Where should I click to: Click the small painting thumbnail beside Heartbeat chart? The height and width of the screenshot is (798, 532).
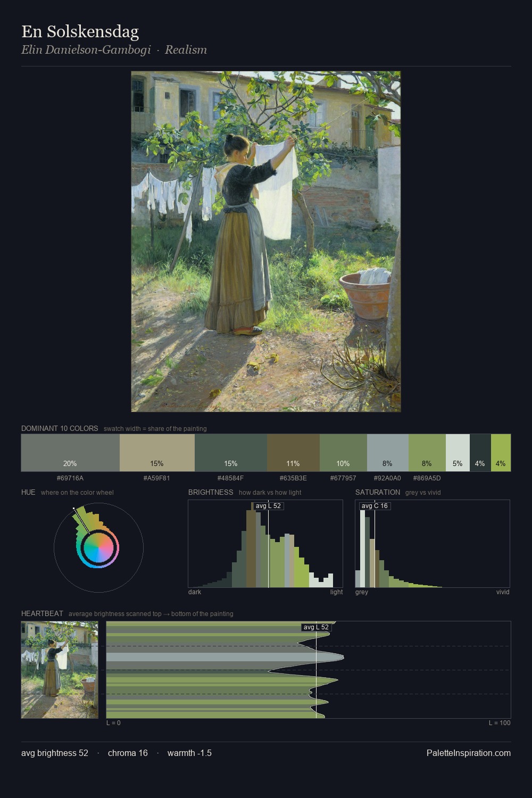(x=60, y=670)
